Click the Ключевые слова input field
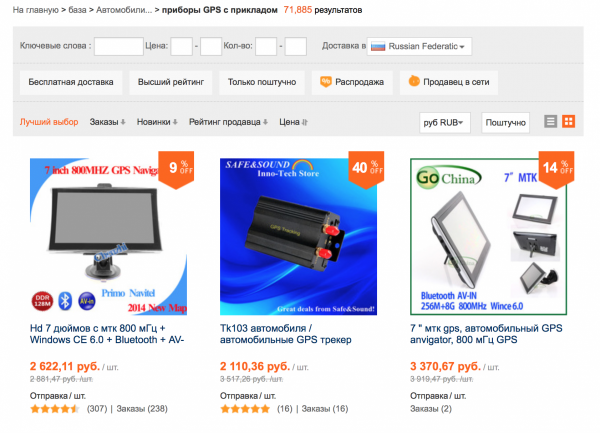Viewport: 600px width, 433px height. [x=119, y=46]
